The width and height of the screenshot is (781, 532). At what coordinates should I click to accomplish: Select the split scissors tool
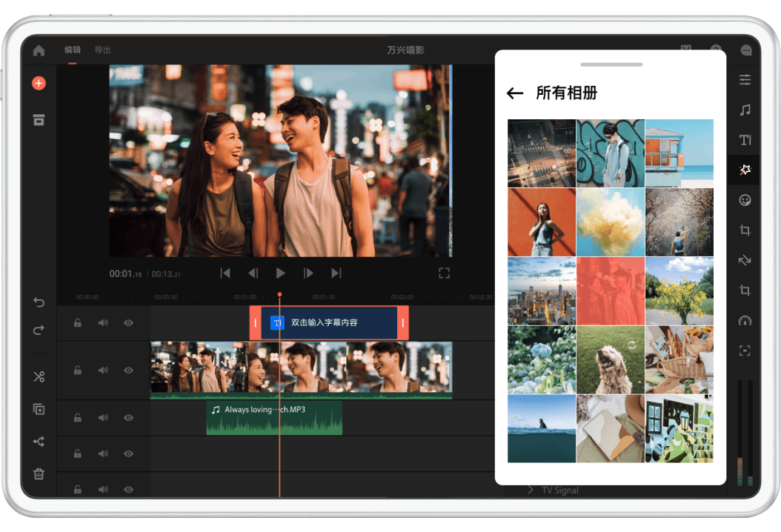(39, 376)
